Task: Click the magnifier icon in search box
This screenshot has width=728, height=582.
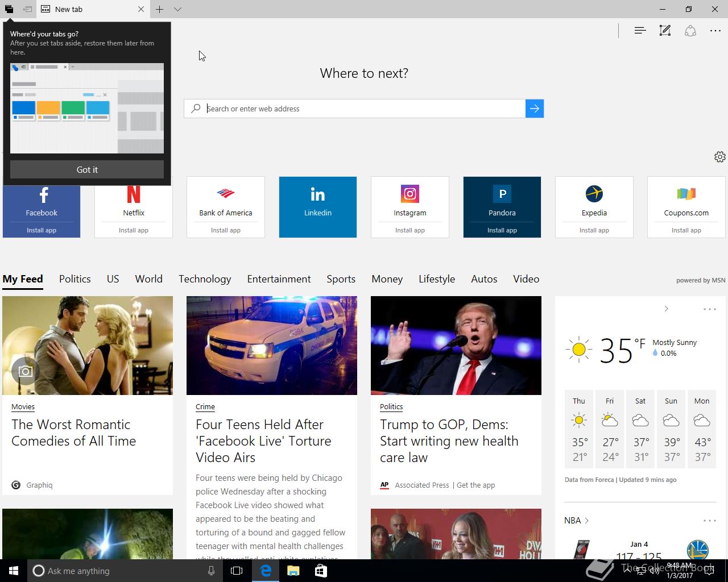Action: pyautogui.click(x=196, y=109)
